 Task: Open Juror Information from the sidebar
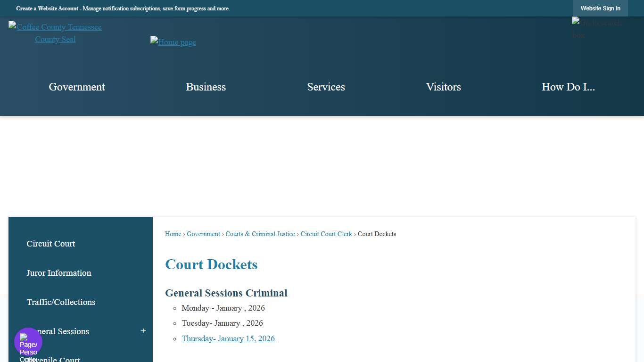58,273
